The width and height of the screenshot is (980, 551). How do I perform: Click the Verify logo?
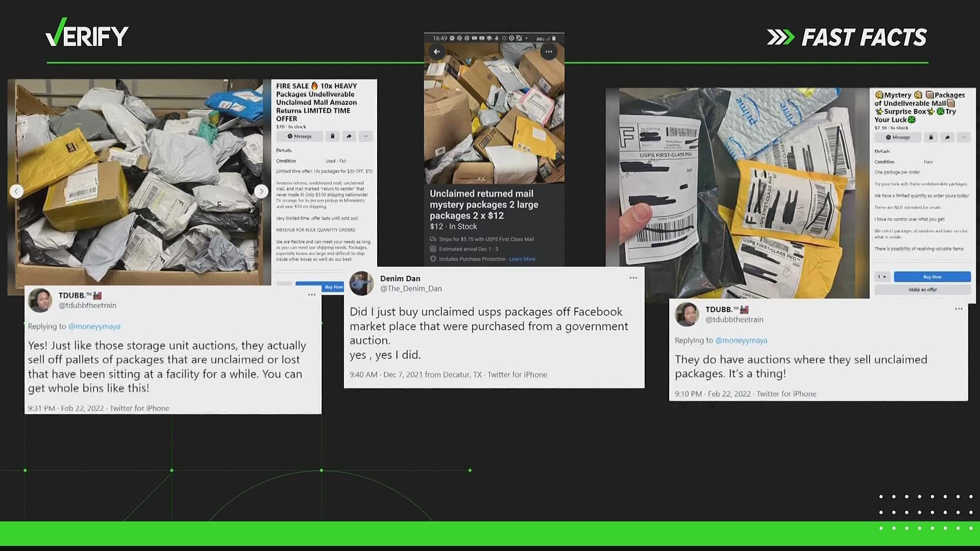(x=87, y=33)
